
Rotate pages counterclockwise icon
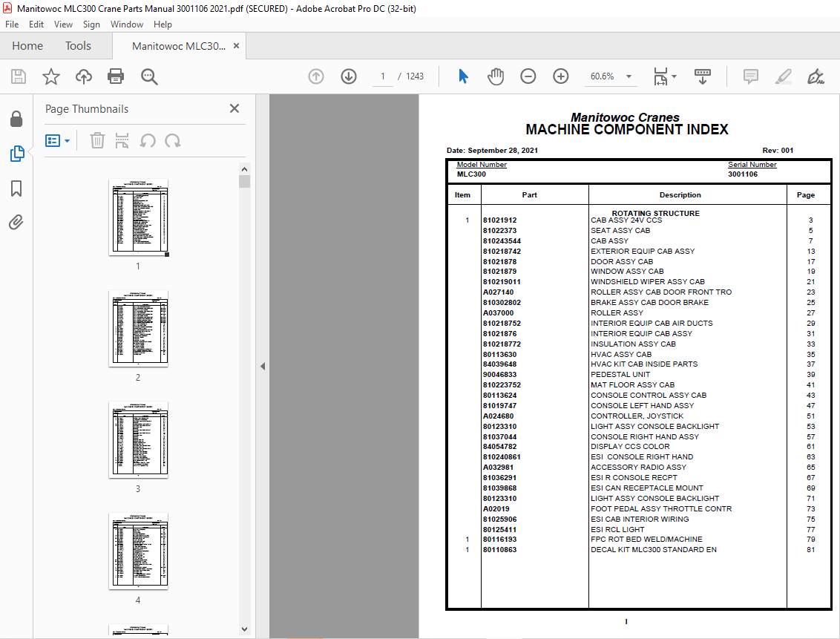(148, 141)
